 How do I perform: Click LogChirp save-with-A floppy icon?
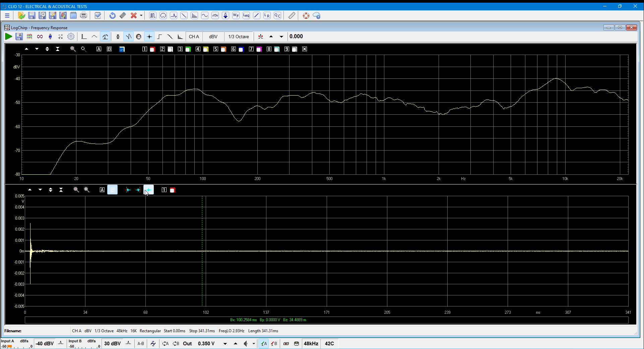tap(19, 37)
